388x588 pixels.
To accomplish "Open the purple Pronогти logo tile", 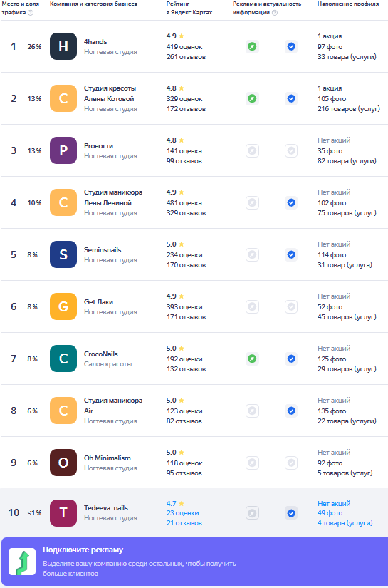I will tap(63, 151).
